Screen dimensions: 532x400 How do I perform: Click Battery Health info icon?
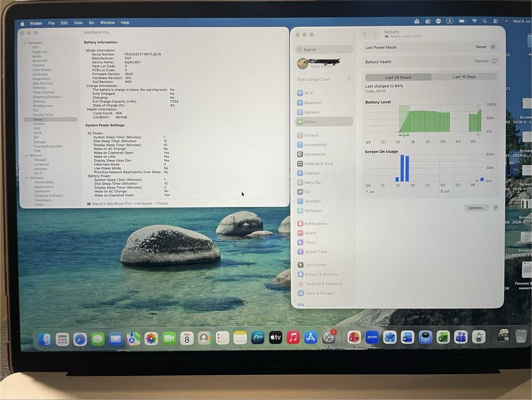tap(494, 62)
